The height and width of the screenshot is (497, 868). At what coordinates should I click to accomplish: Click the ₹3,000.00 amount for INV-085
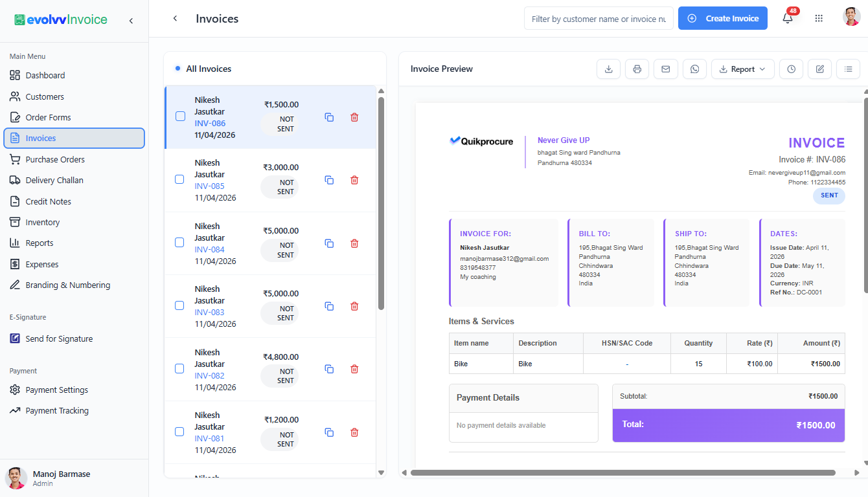click(280, 167)
